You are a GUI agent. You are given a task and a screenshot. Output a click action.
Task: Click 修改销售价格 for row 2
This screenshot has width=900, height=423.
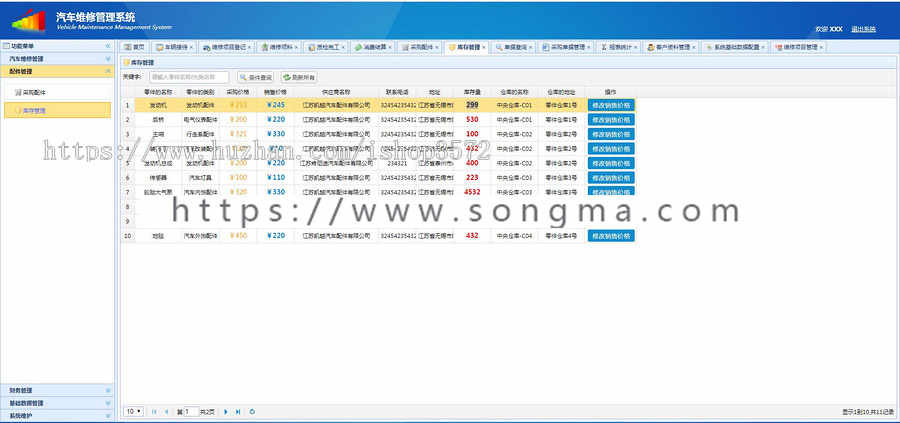tap(611, 119)
